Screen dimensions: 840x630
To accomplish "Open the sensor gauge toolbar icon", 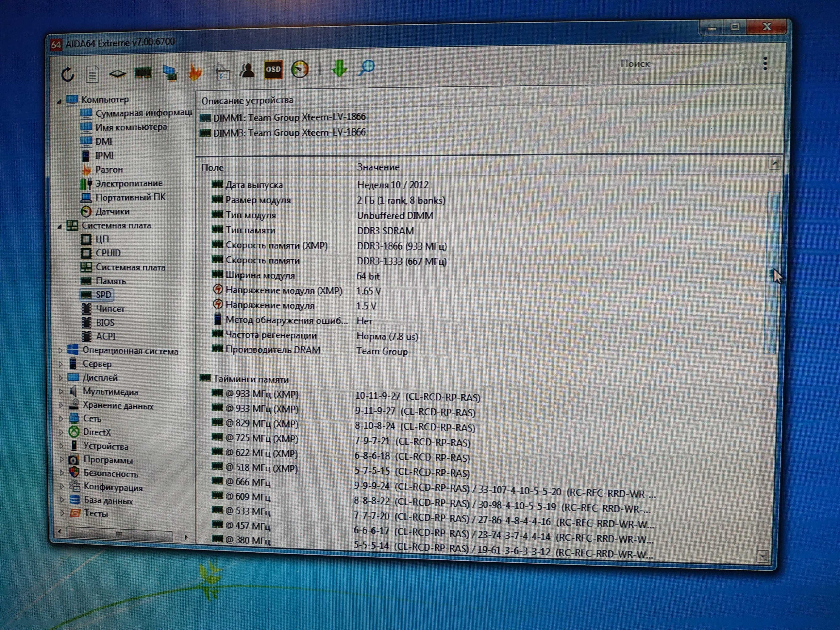I will 300,70.
